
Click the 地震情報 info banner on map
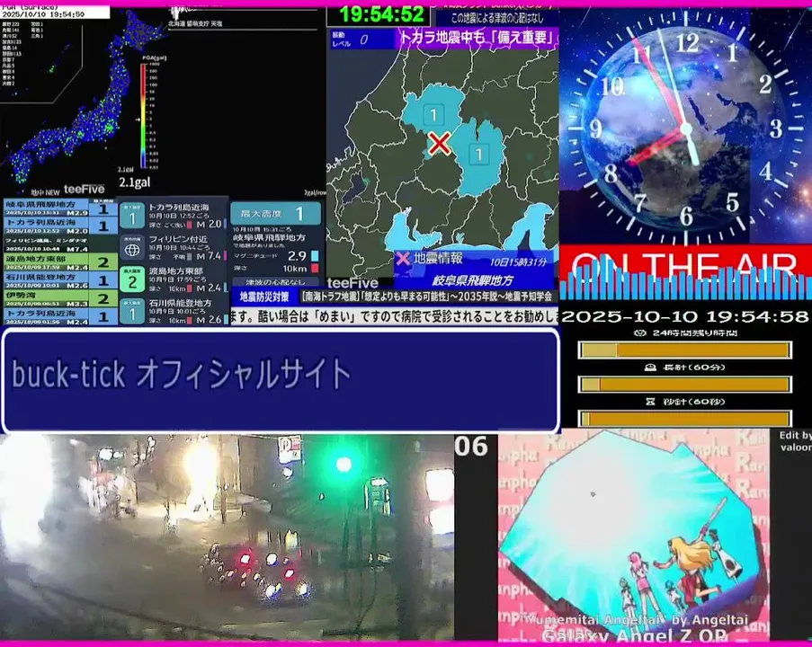coord(474,270)
